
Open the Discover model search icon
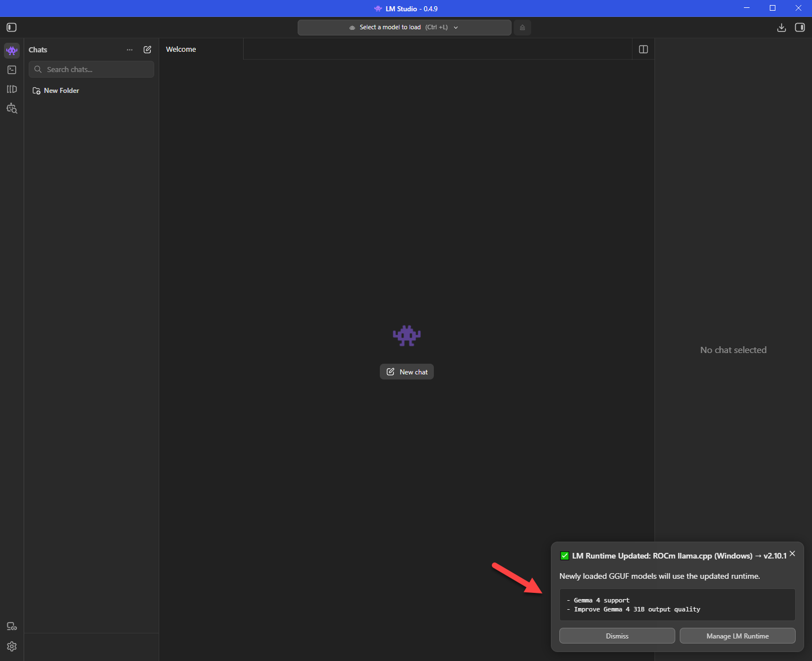click(x=12, y=108)
